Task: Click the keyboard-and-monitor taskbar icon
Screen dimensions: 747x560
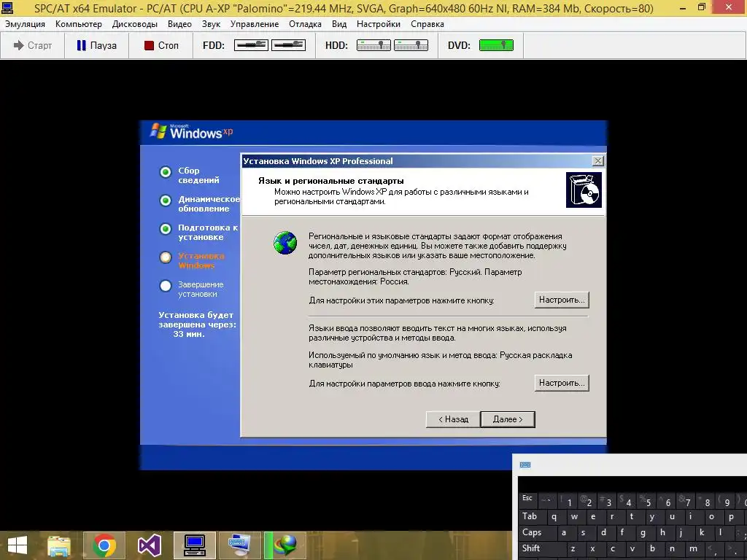Action: coord(239,545)
